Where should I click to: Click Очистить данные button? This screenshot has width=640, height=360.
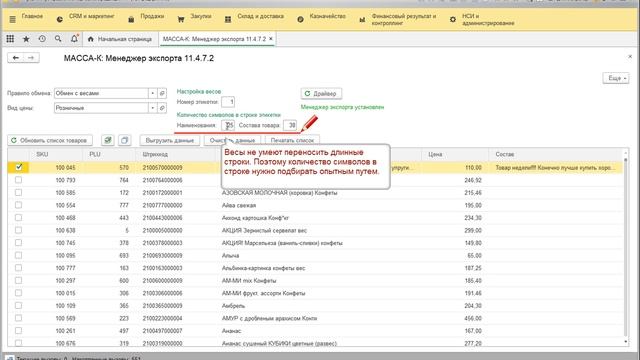232,140
